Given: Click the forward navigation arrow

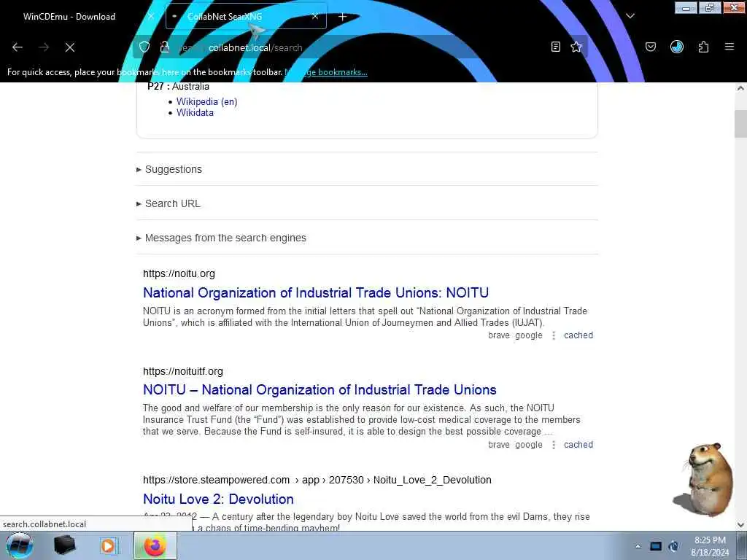Looking at the screenshot, I should tap(44, 47).
